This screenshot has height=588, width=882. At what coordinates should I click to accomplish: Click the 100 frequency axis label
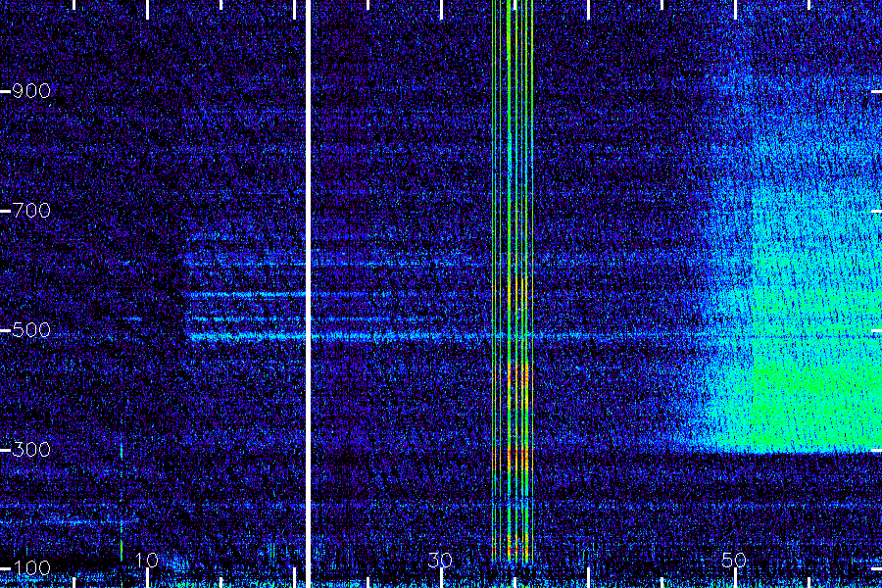click(31, 568)
